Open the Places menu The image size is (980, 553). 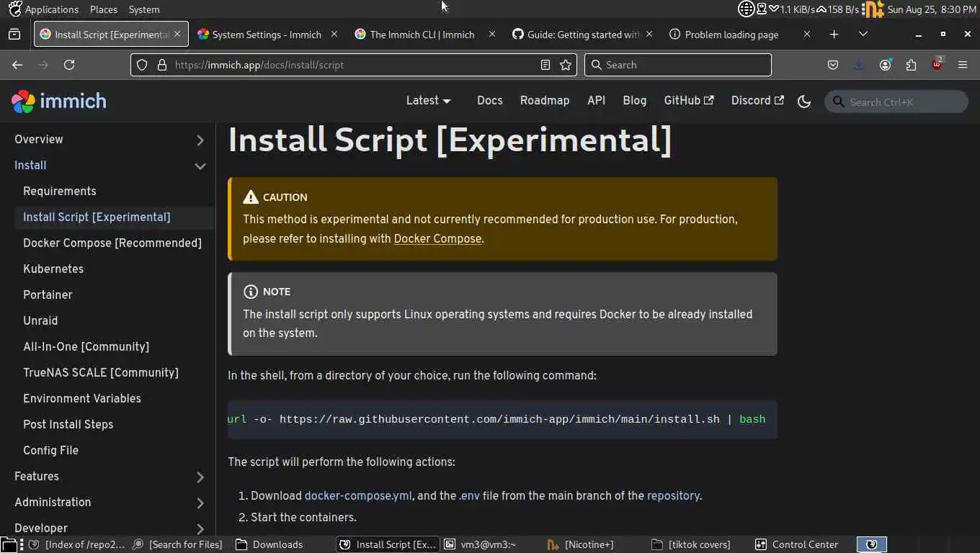[x=104, y=9]
